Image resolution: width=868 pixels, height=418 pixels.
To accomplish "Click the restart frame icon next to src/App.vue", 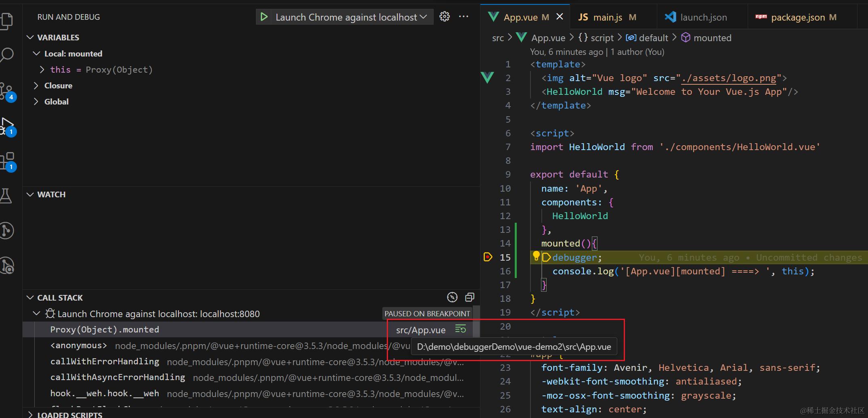I will click(461, 329).
